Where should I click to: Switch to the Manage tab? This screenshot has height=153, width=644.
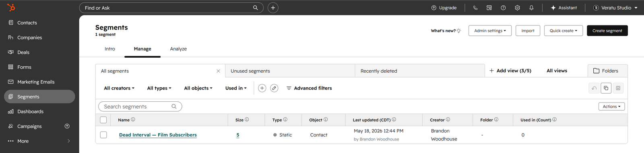click(142, 49)
